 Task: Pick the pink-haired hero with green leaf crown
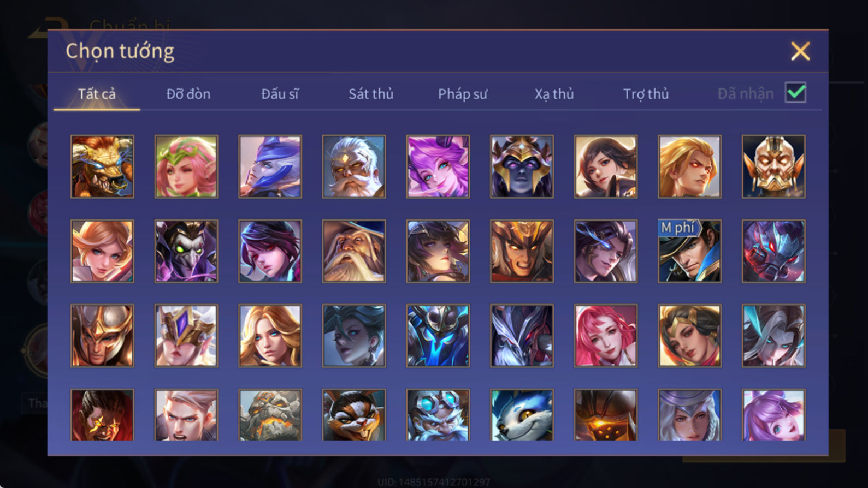[186, 166]
